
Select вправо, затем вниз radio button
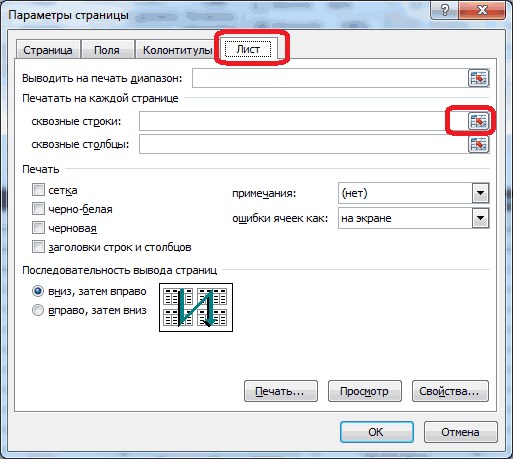38,310
